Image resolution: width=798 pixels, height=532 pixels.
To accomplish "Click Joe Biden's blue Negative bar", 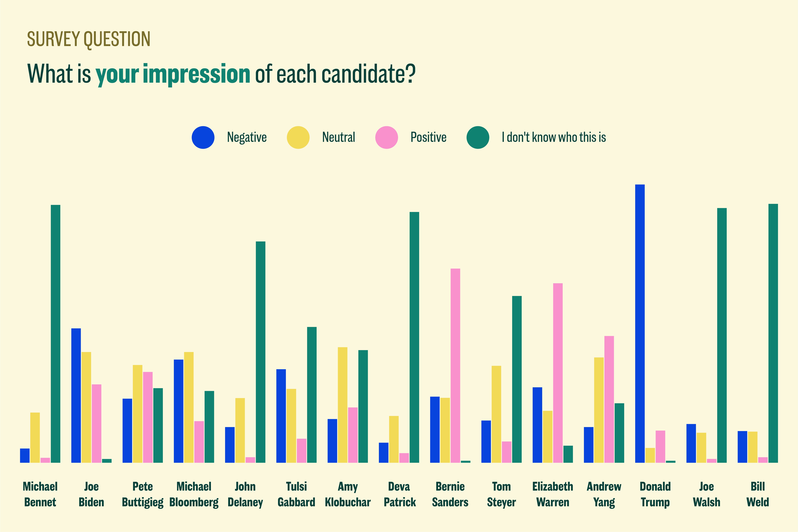I will [76, 395].
